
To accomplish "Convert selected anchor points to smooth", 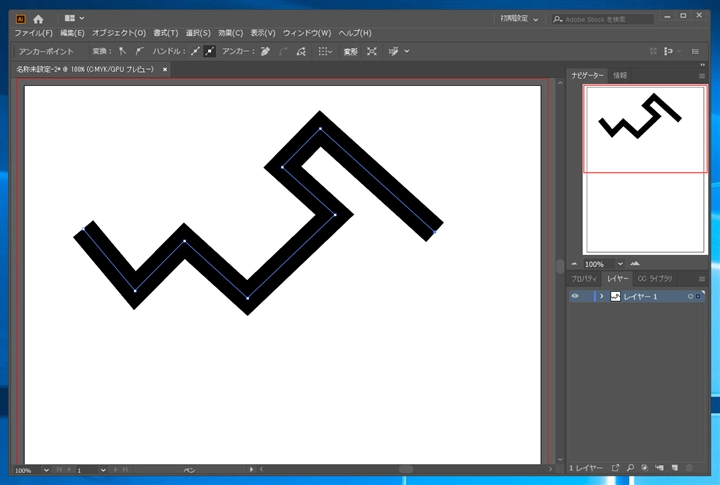I will pos(140,51).
